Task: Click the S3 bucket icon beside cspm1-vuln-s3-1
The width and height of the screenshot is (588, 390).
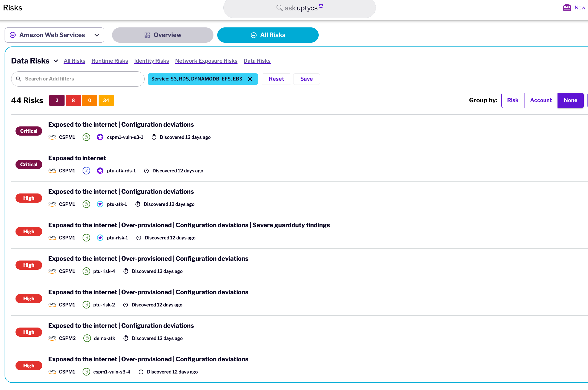Action: coord(86,137)
